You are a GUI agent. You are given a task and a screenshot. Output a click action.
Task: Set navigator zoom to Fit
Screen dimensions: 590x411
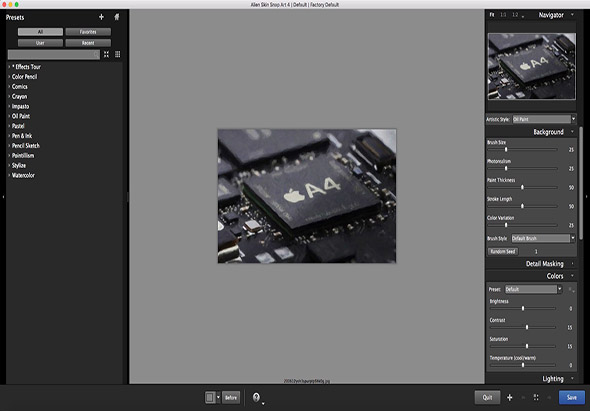[x=492, y=15]
